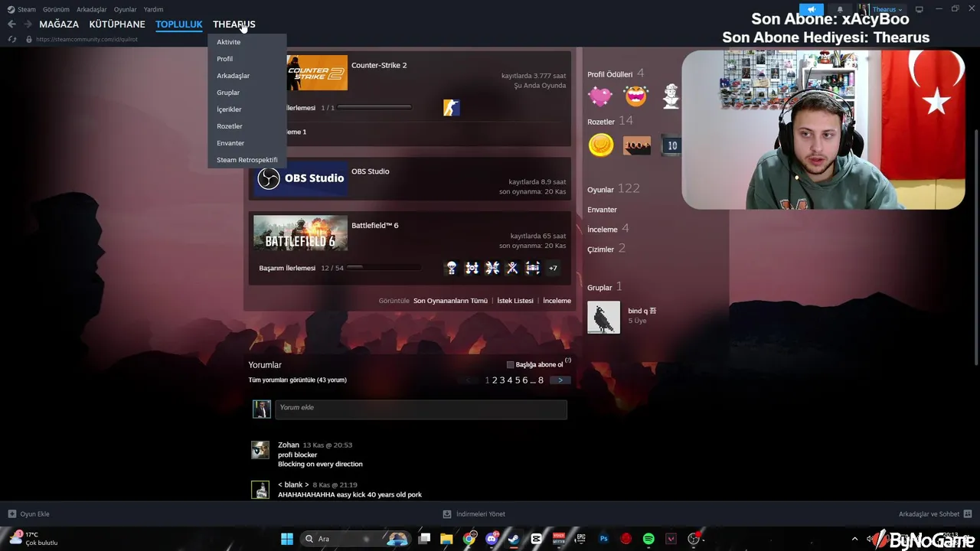This screenshot has height=551, width=980.
Task: Click the laughing face profile award
Action: click(x=635, y=96)
